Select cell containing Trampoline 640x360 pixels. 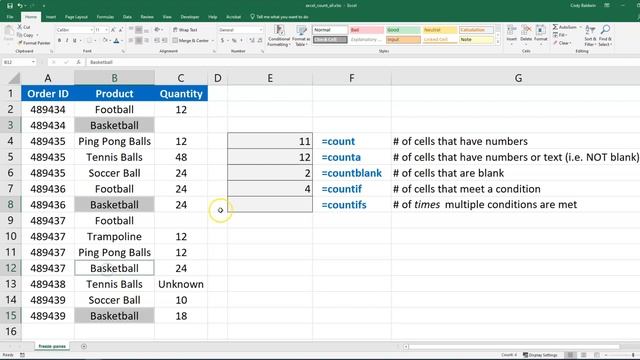[114, 236]
